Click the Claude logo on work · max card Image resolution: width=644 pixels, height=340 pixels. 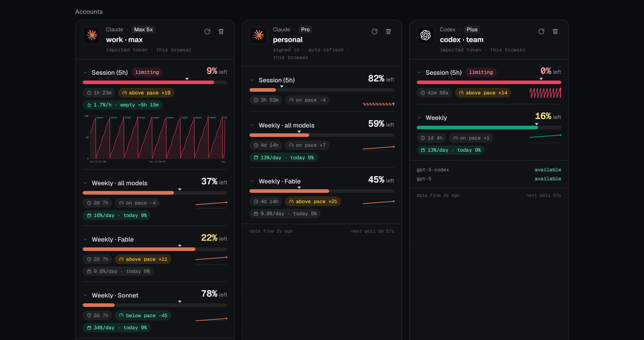(x=92, y=35)
